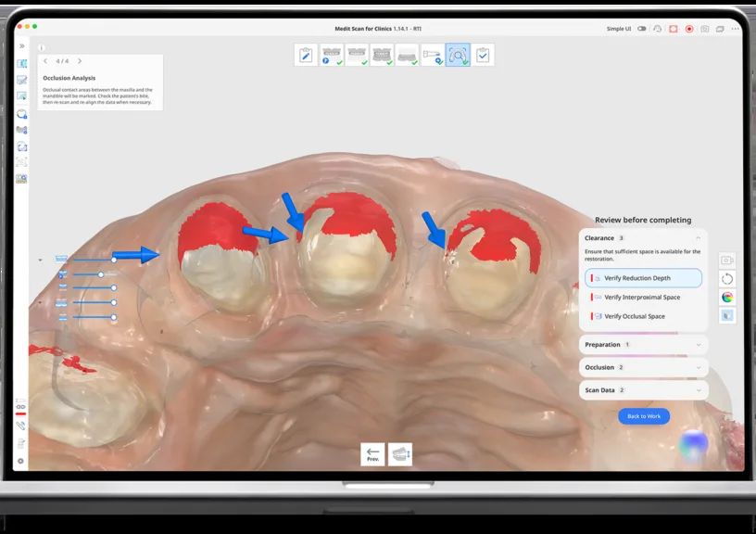Take a screenshot with the camera icon

pos(704,29)
